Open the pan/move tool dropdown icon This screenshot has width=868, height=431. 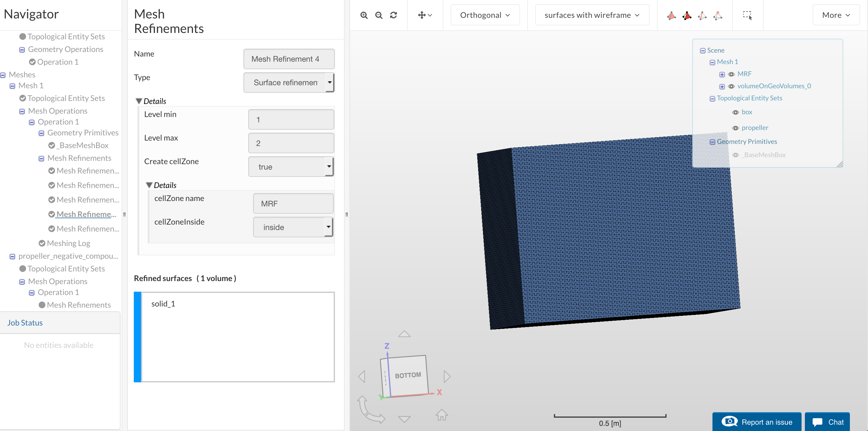[425, 15]
